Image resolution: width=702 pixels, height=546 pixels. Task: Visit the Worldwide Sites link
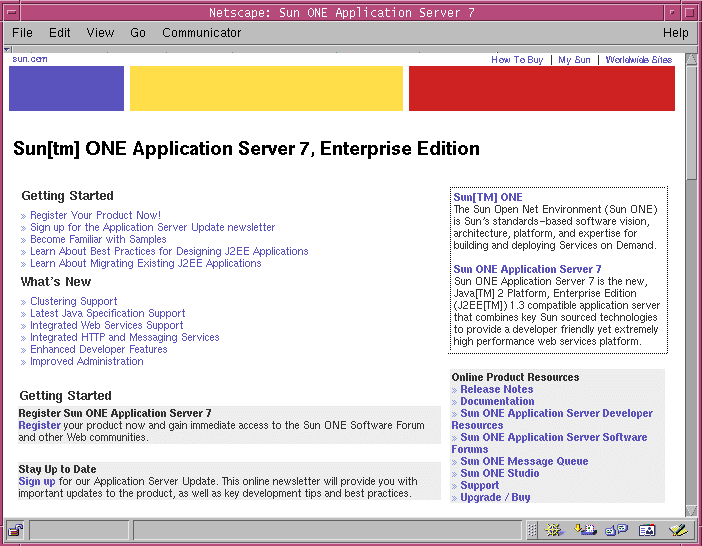[x=639, y=60]
